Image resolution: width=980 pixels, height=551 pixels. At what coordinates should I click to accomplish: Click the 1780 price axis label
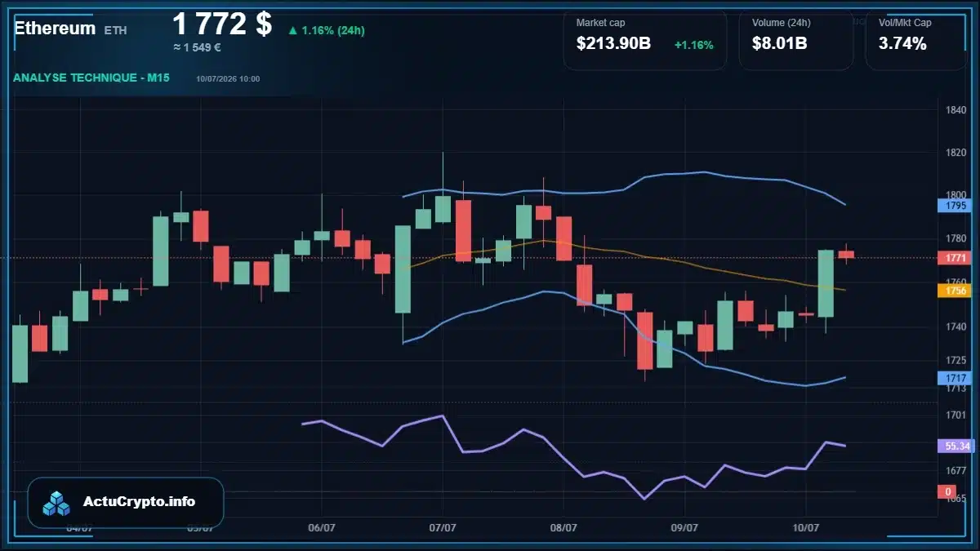pyautogui.click(x=956, y=238)
